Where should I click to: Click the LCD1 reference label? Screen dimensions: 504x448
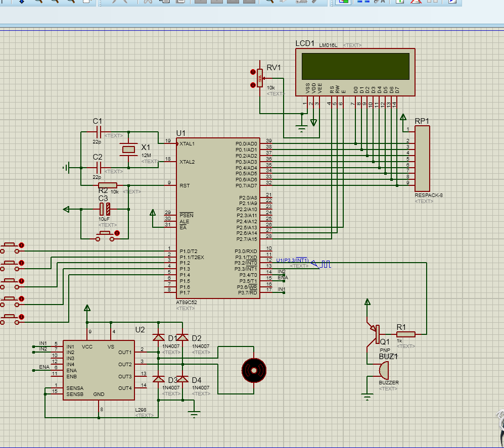305,43
